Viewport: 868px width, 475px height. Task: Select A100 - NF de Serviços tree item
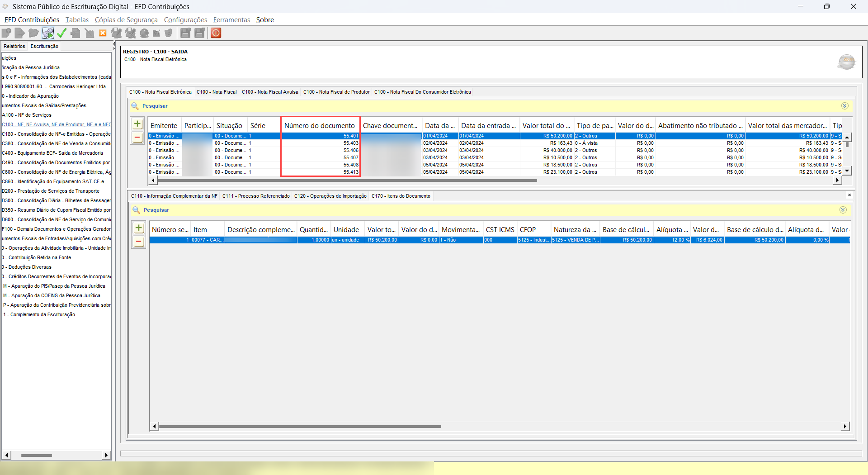coord(27,115)
